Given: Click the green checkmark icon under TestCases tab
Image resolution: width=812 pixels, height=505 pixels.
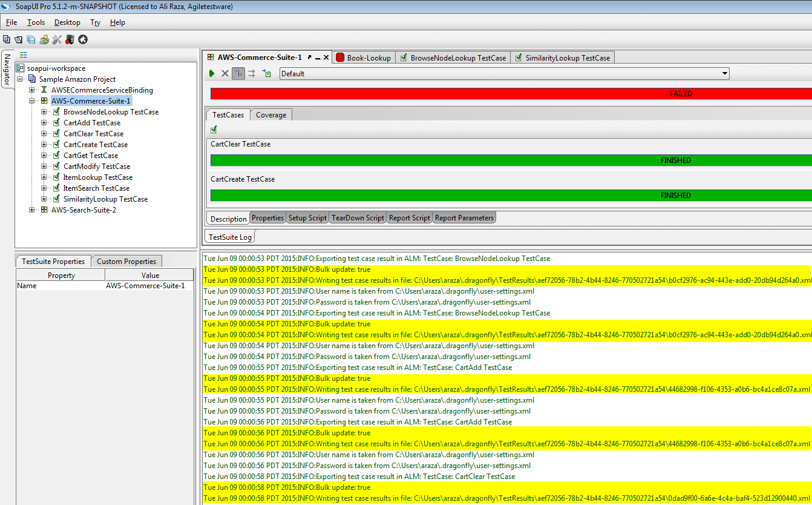Looking at the screenshot, I should coord(214,130).
